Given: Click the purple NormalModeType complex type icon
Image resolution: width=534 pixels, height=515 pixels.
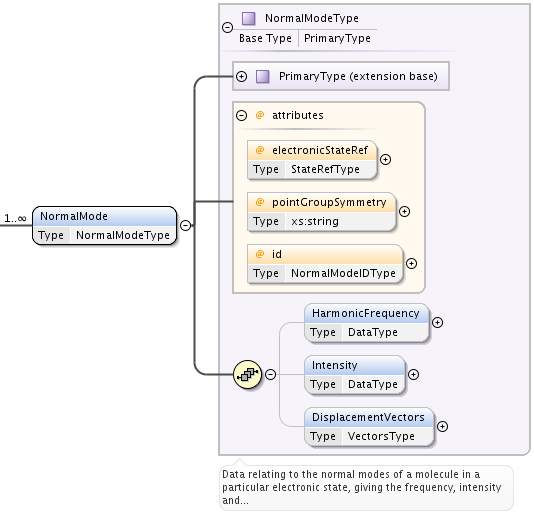Looking at the screenshot, I should point(249,18).
